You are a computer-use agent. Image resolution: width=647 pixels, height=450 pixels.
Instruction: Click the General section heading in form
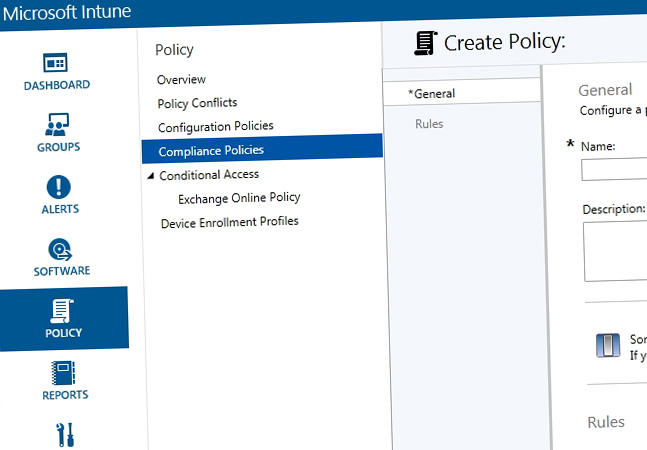605,90
